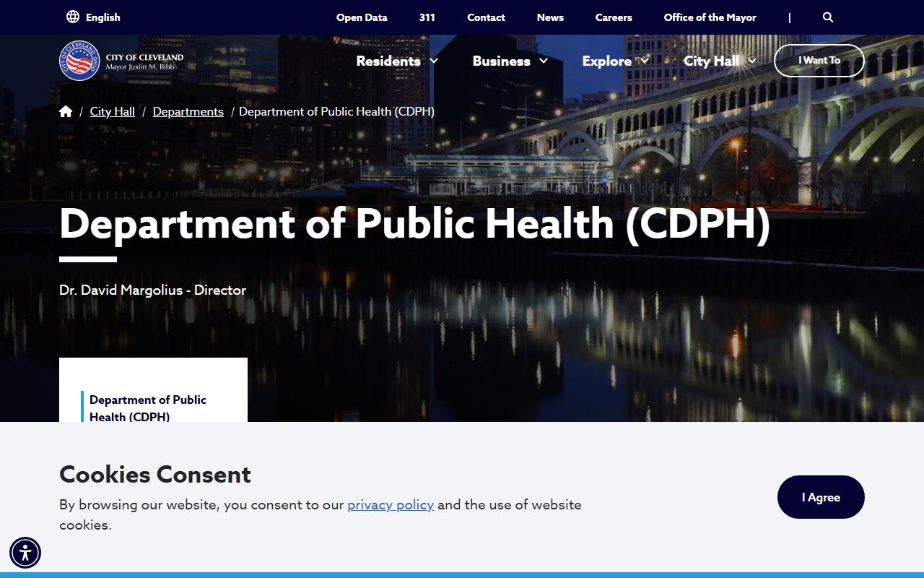Open the City Hall navigation menu
This screenshot has width=924, height=578.
pyautogui.click(x=712, y=61)
